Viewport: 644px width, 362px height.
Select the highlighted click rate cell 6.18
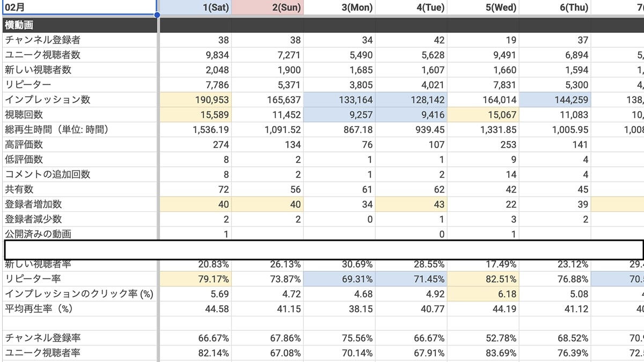484,294
